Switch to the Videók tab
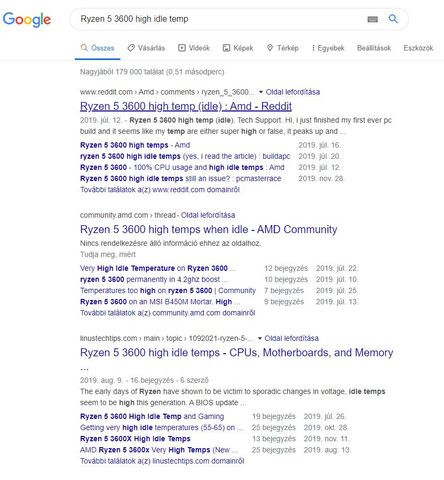This screenshot has width=444, height=480. coord(194,48)
